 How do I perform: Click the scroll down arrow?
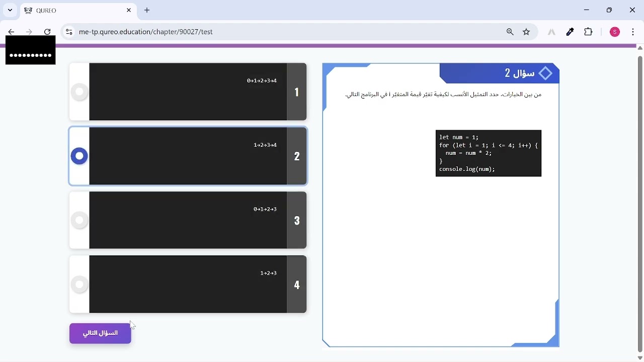[640, 358]
